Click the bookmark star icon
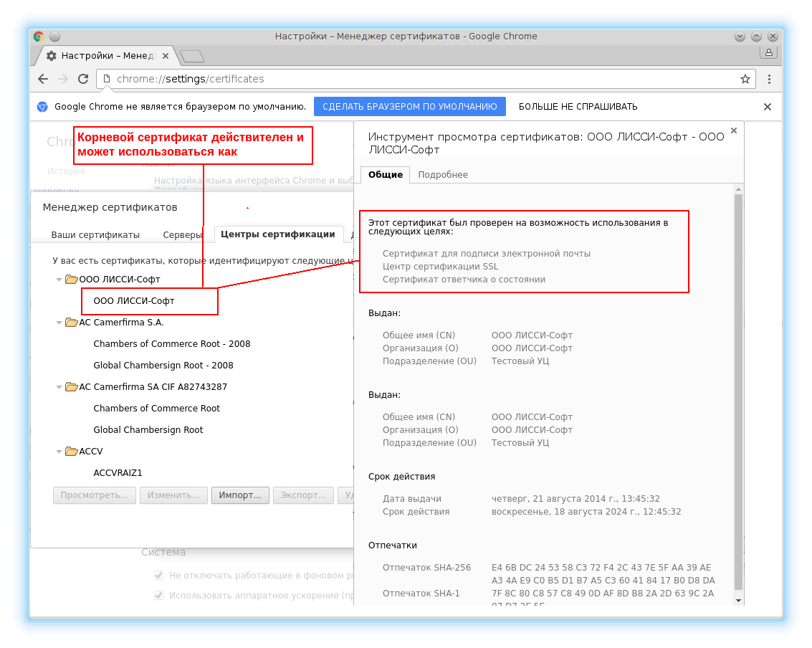 tap(745, 79)
